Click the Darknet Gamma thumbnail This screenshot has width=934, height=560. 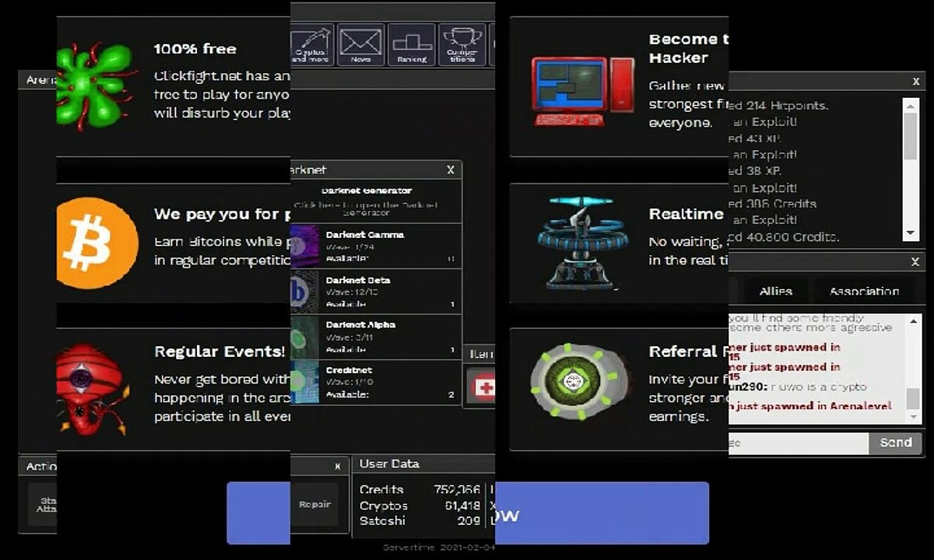coord(304,246)
